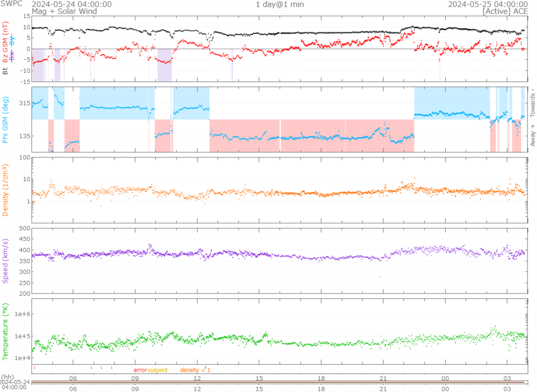Click the 'density < 1' legend label
Image resolution: width=537 pixels, height=392 pixels.
point(195,370)
